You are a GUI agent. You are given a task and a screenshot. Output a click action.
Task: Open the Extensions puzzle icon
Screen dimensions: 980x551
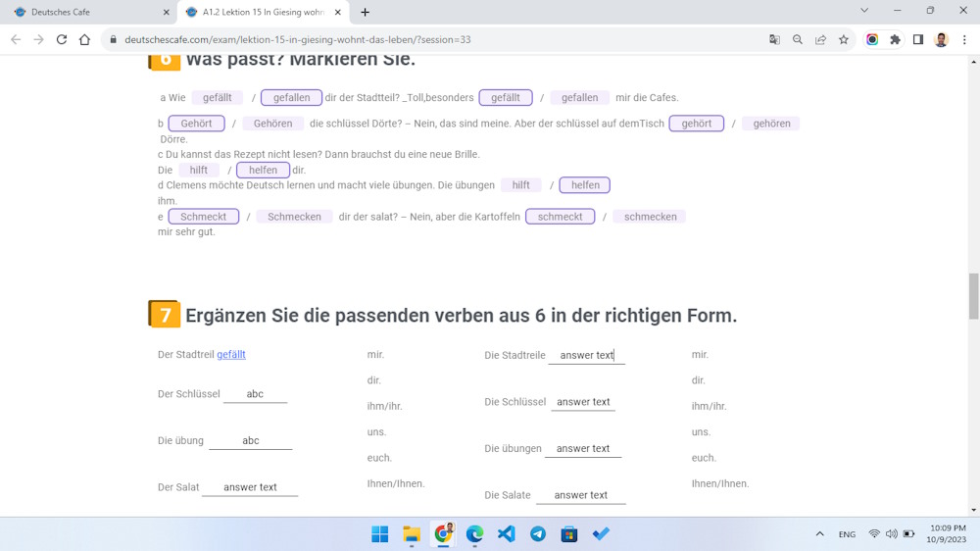click(895, 39)
